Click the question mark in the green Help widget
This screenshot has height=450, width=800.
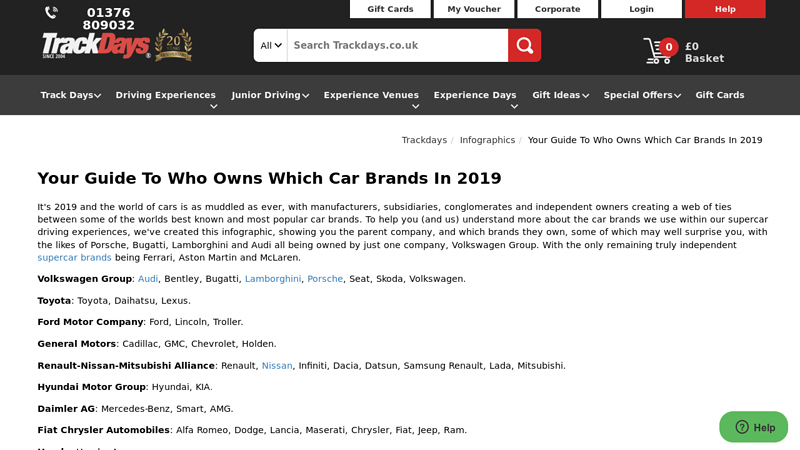click(x=742, y=427)
